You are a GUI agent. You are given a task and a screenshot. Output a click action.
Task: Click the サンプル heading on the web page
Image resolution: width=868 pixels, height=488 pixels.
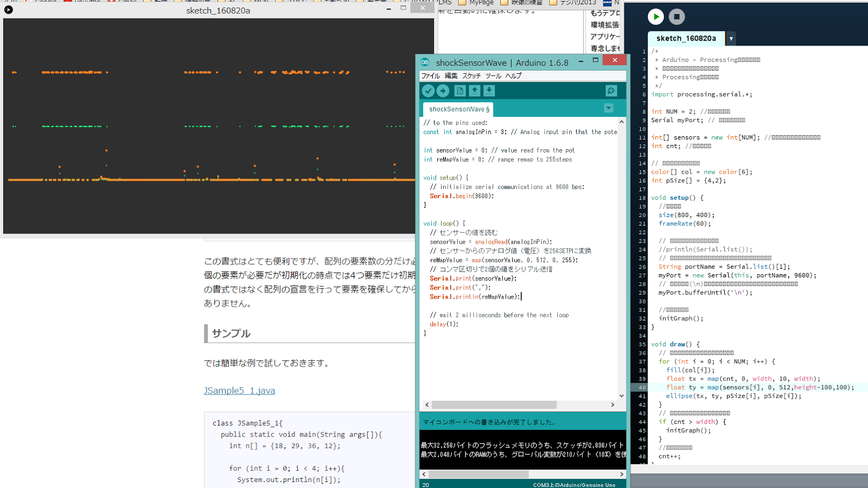(231, 333)
